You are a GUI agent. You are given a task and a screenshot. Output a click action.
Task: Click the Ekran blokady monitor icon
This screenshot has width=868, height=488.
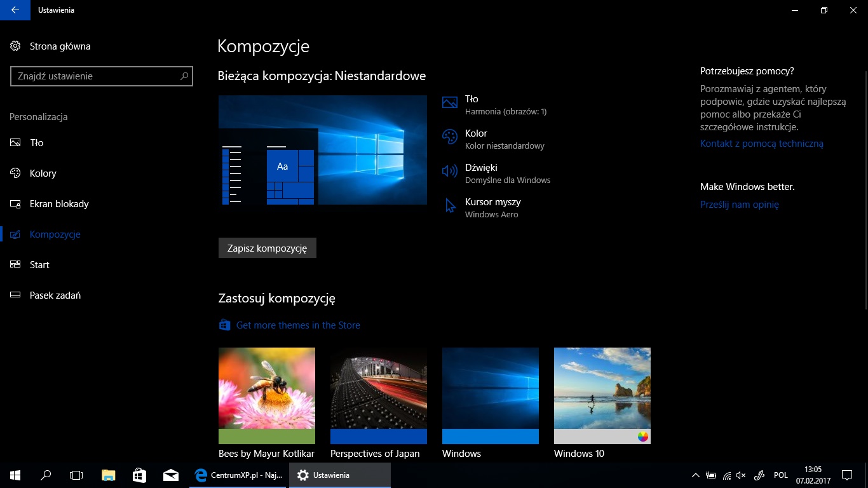16,204
